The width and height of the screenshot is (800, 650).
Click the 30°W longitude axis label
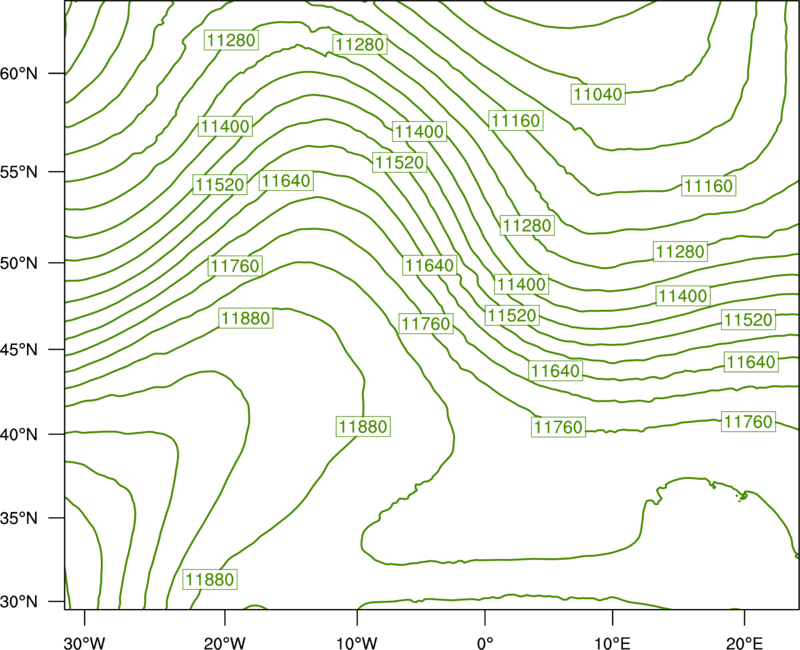click(85, 643)
